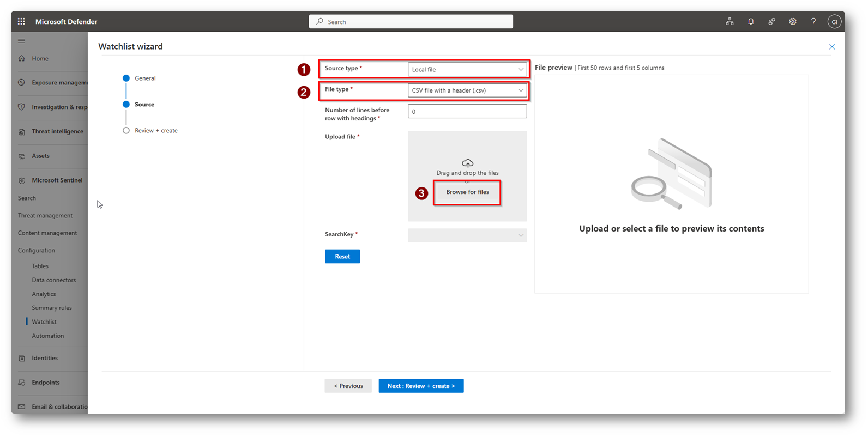Open the community feedback icon in header
This screenshot has height=437, width=868.
tap(771, 22)
